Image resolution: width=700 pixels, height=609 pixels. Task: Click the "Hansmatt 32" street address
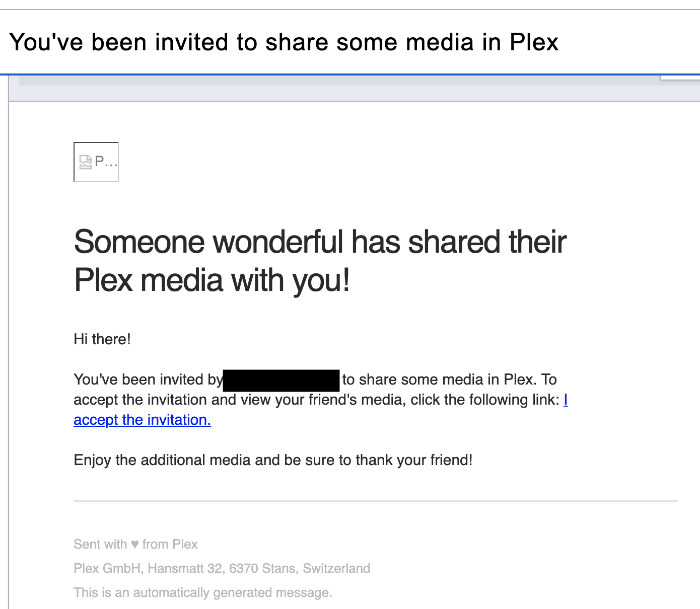tap(185, 568)
